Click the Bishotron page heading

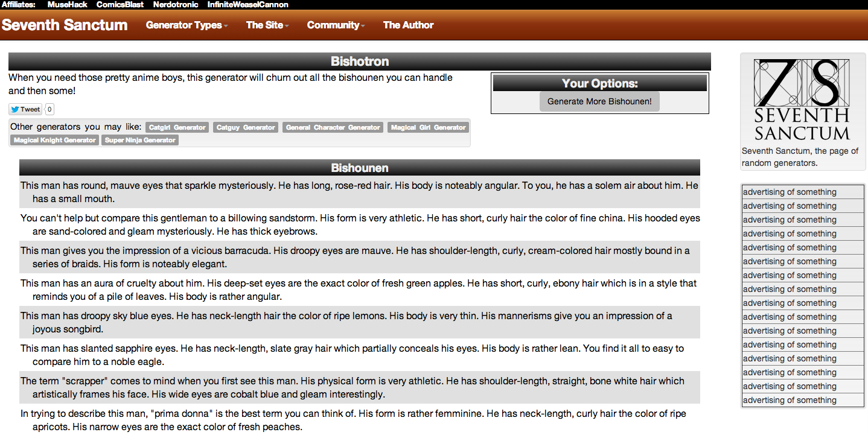point(360,62)
